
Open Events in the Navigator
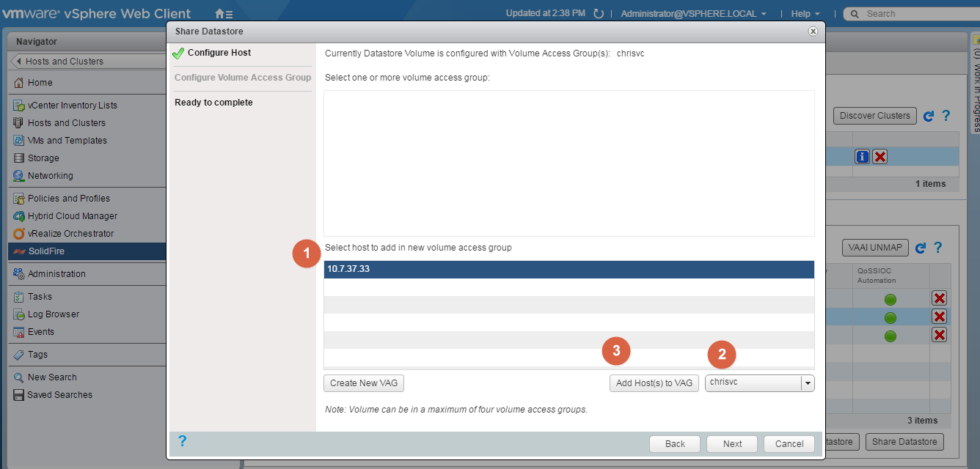point(40,332)
